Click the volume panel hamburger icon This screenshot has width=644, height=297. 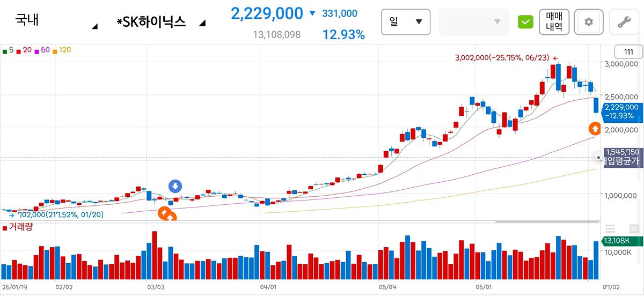(610, 229)
